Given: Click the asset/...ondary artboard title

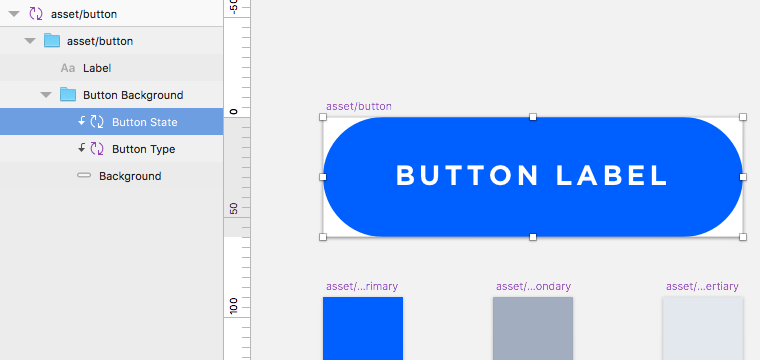Looking at the screenshot, I should [x=533, y=286].
